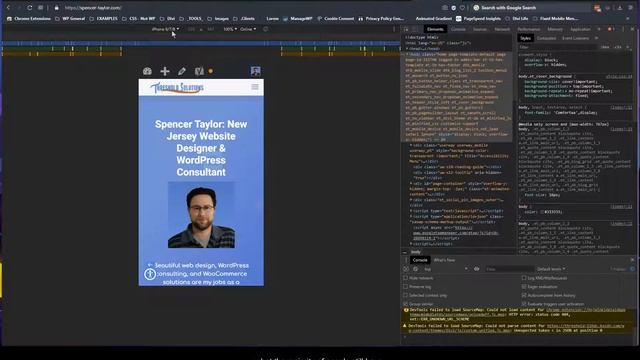Open device toolbar three-dot options
Image resolution: width=640 pixels, height=360 pixels.
click(x=394, y=29)
